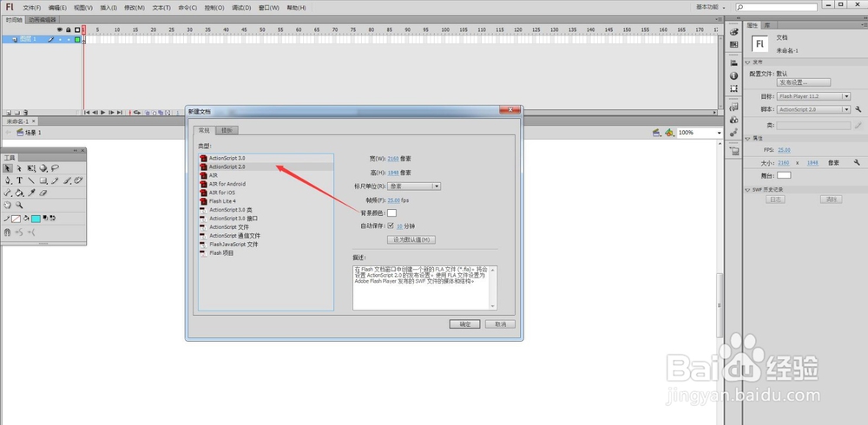Click the 取消 button
The image size is (868, 425).
[500, 324]
